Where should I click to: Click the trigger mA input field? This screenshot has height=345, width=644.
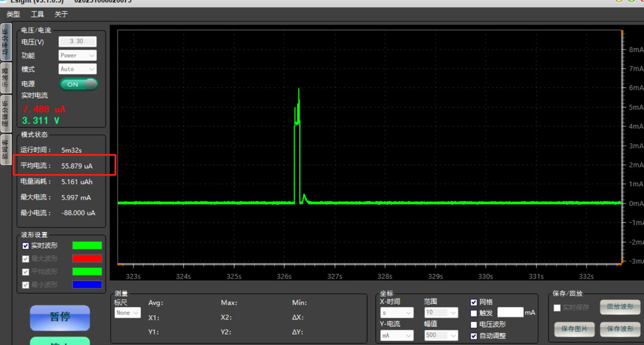[510, 312]
